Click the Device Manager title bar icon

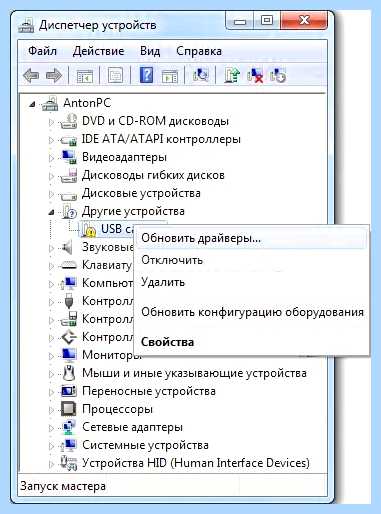pos(26,25)
